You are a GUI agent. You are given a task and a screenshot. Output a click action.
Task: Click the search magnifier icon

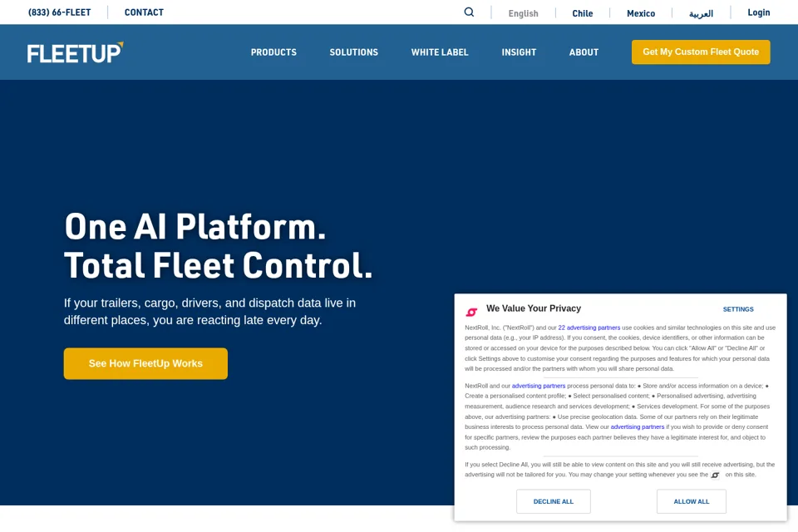(x=469, y=12)
